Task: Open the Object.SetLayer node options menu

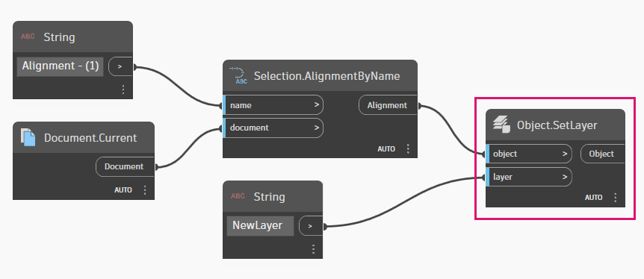Action: pyautogui.click(x=615, y=198)
